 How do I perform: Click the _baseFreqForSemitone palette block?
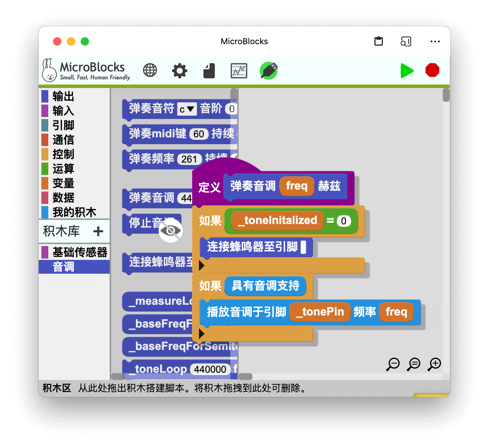click(180, 346)
